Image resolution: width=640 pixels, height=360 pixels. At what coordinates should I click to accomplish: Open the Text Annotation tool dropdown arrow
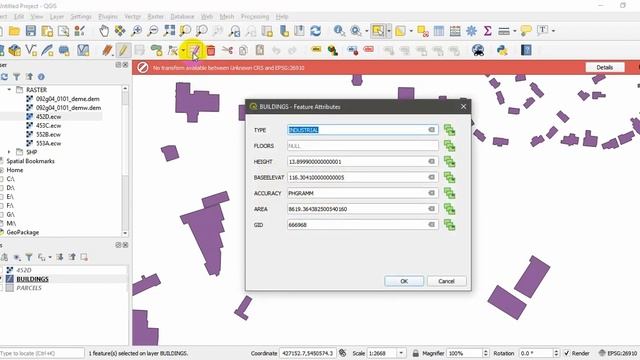tap(553, 31)
